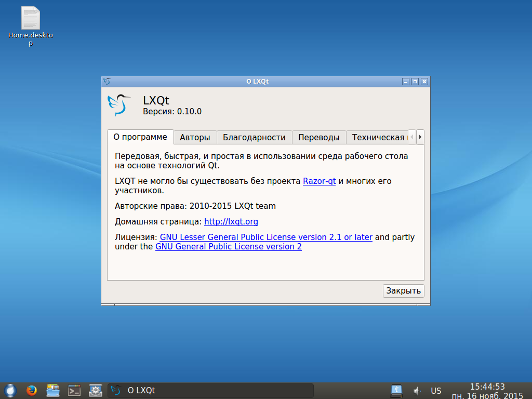Viewport: 532px width, 399px height.
Task: Click the Закрыть button
Action: [x=403, y=291]
